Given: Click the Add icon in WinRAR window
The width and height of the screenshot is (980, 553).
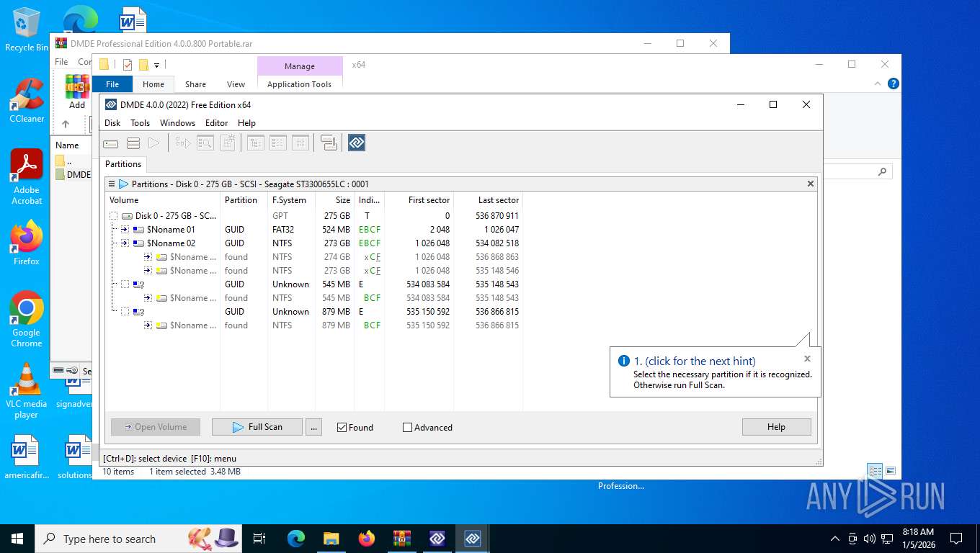Looking at the screenshot, I should [77, 91].
